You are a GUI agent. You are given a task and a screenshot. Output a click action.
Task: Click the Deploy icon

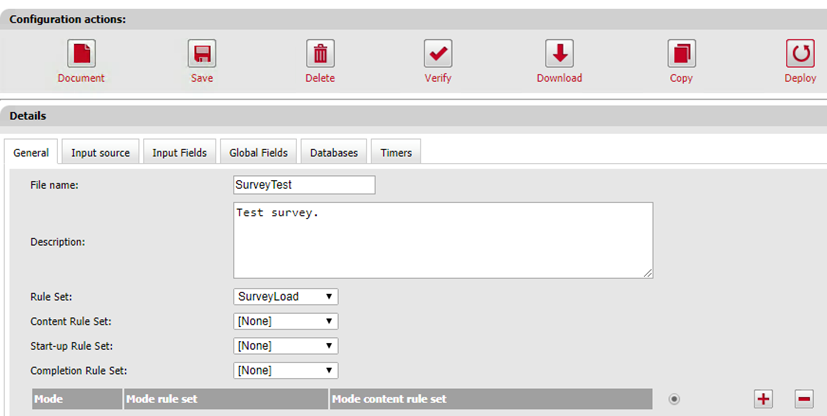pos(800,53)
